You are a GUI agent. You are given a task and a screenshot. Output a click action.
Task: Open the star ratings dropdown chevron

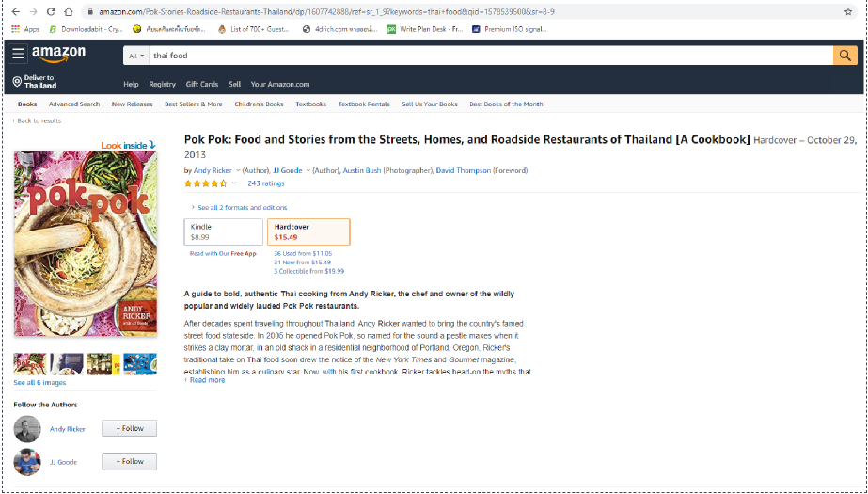coord(234,183)
